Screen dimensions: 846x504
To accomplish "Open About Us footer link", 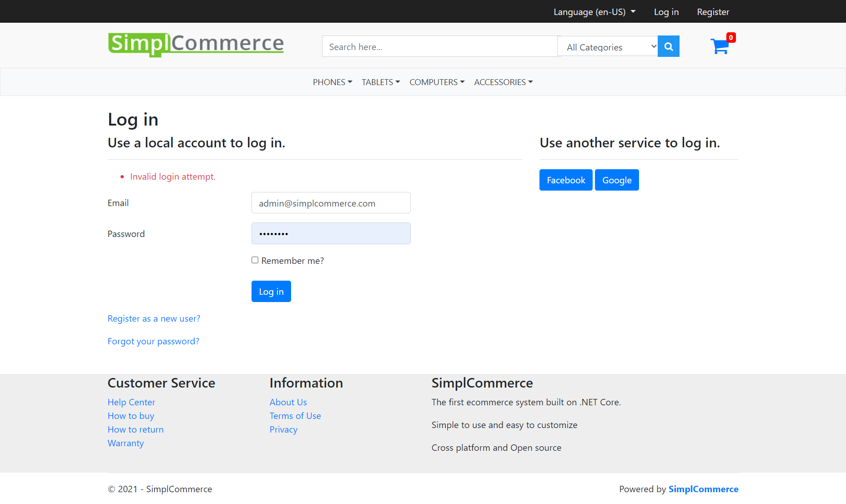I will 288,403.
